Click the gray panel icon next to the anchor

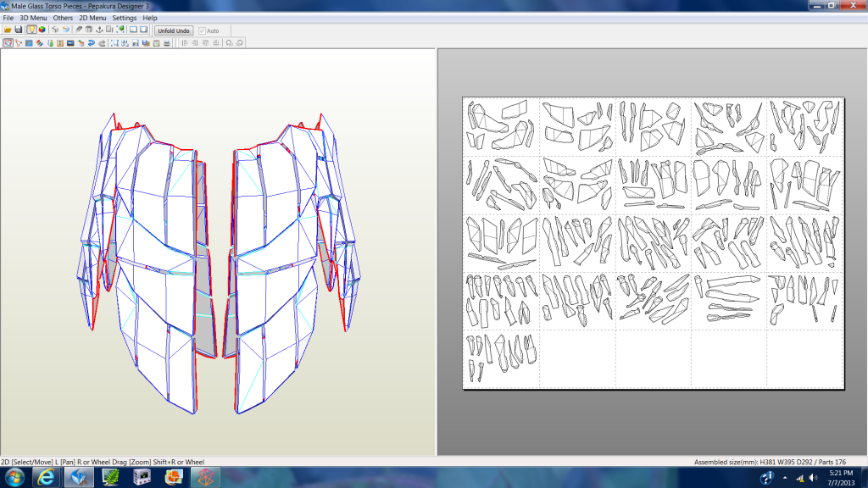pyautogui.click(x=109, y=30)
